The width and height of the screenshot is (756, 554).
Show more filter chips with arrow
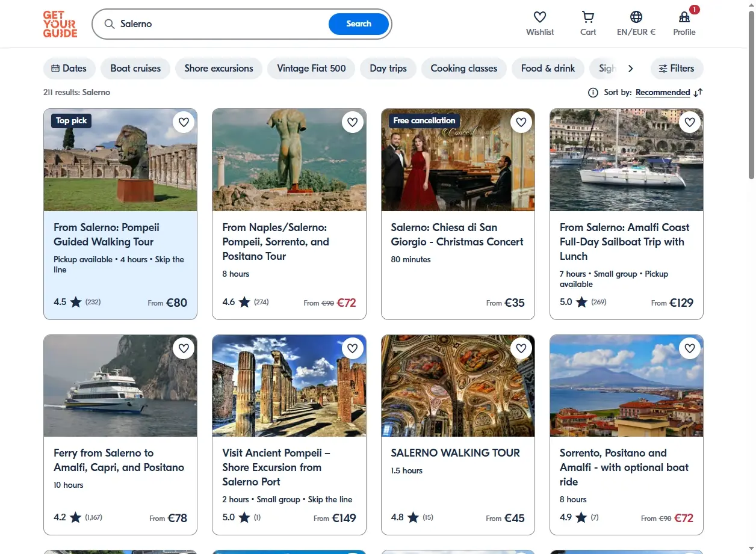(x=630, y=69)
